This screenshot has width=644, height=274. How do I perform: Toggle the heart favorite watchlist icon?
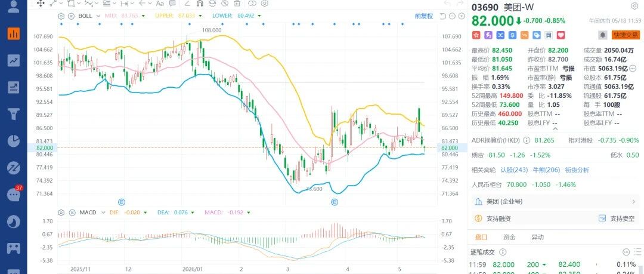click(x=561, y=35)
